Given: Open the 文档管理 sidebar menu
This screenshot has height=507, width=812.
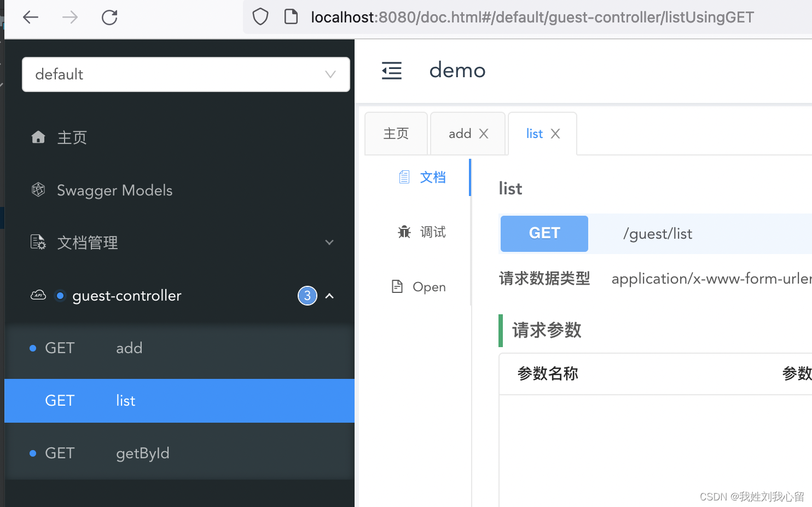Looking at the screenshot, I should pos(179,243).
